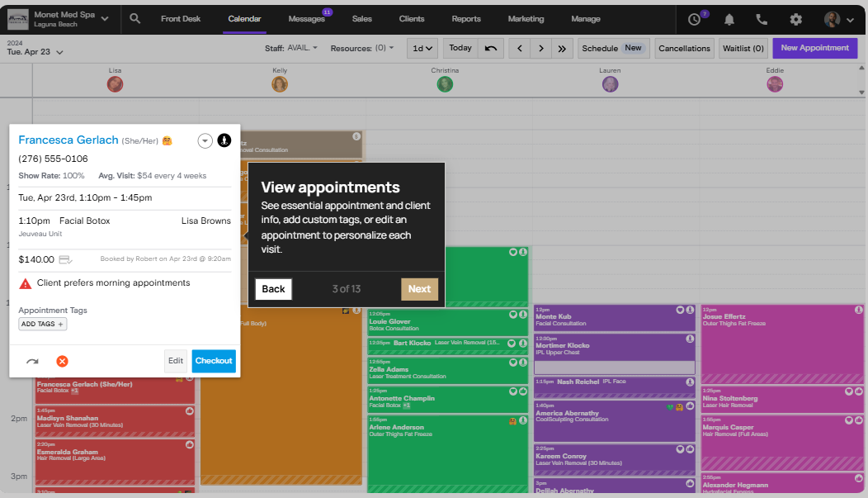Click the double-arrow skip forward button
The width and height of the screenshot is (868, 498).
562,48
